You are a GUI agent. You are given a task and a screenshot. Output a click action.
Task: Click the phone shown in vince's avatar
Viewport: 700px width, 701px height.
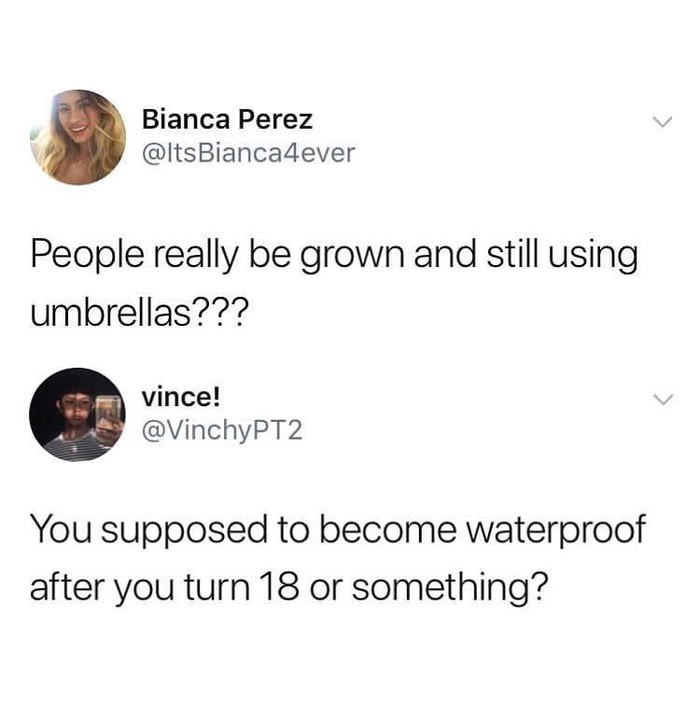click(x=108, y=418)
